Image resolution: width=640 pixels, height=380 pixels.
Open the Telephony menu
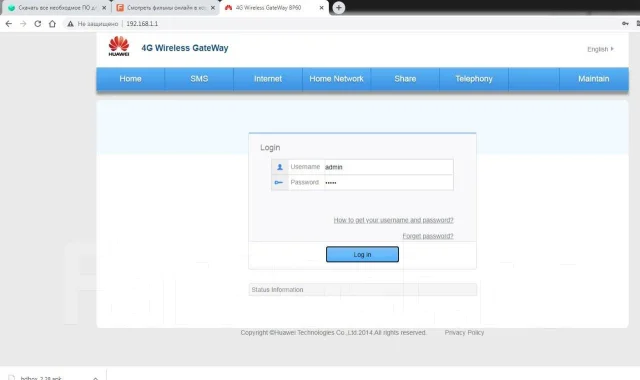pyautogui.click(x=474, y=79)
